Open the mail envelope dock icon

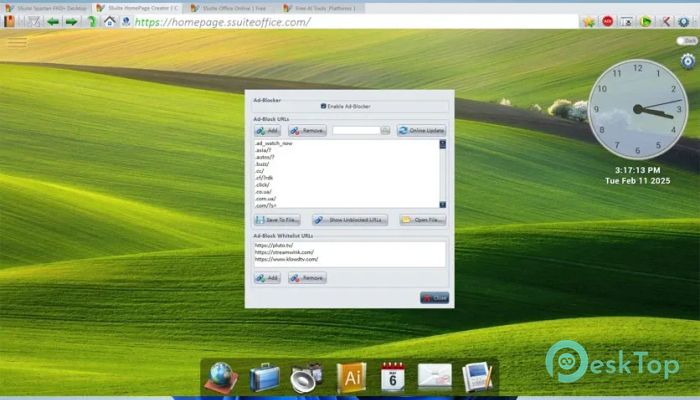click(x=434, y=375)
